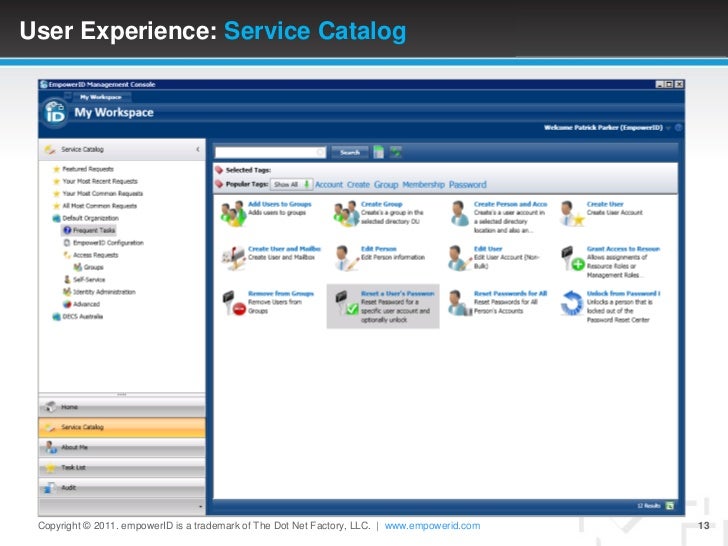Open the Unlock from Password icon
Screen dimensions: 728x546
(x=572, y=303)
